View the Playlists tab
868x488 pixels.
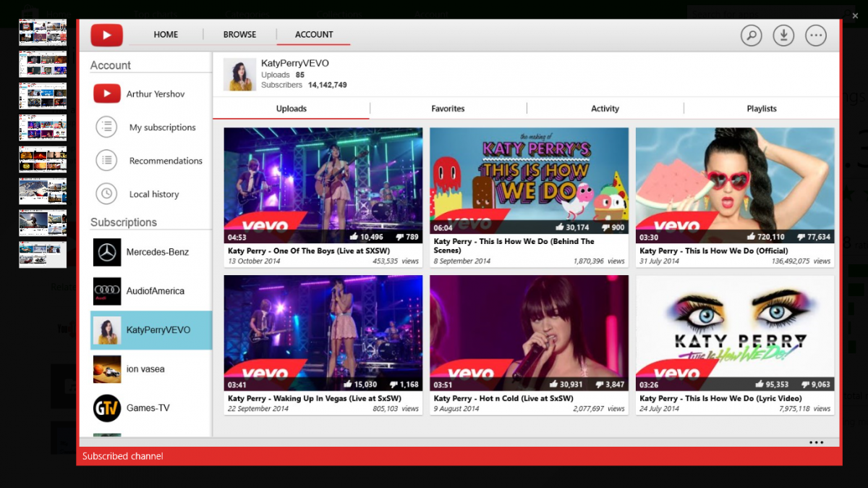tap(762, 109)
